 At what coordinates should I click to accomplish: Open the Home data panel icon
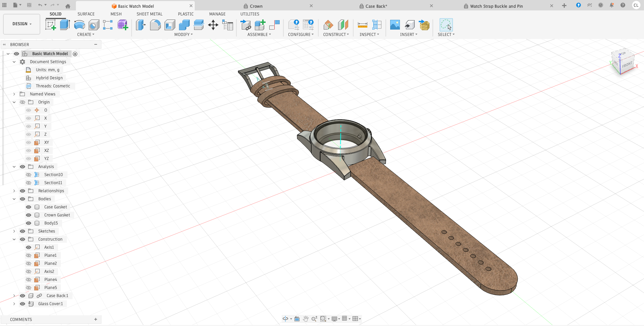point(68,6)
